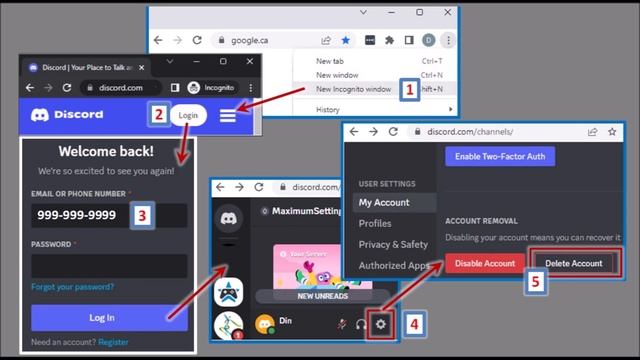
Task: Click the Din user avatar
Action: 265,324
